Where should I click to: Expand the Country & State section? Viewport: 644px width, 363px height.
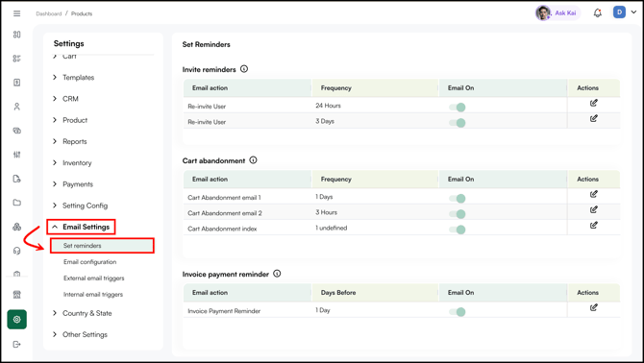[x=82, y=313]
